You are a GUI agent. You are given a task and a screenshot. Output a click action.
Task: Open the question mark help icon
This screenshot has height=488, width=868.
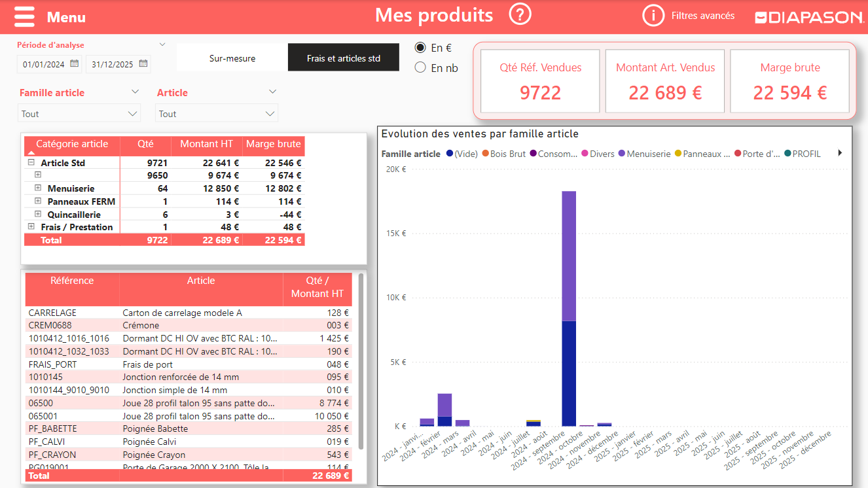[x=520, y=14]
